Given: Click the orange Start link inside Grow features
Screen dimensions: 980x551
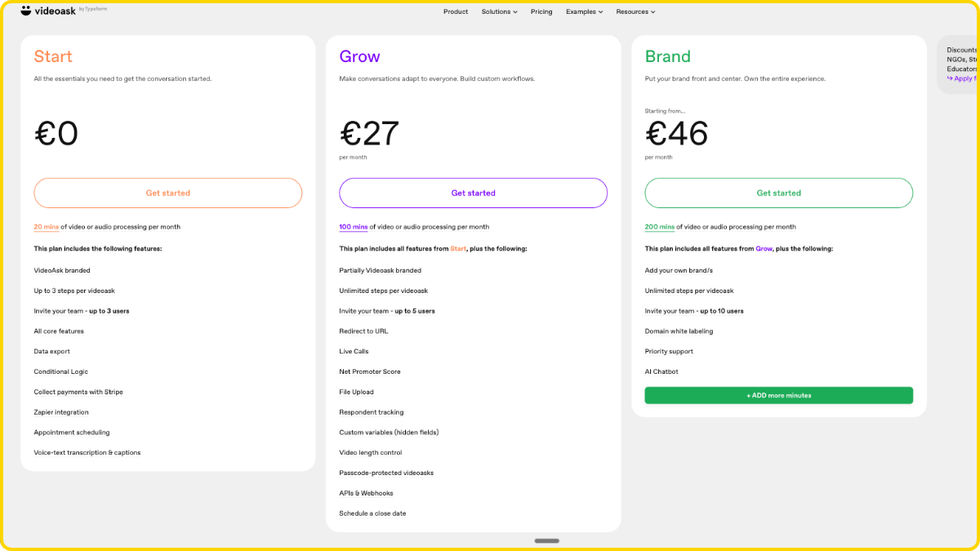Looking at the screenshot, I should (458, 248).
